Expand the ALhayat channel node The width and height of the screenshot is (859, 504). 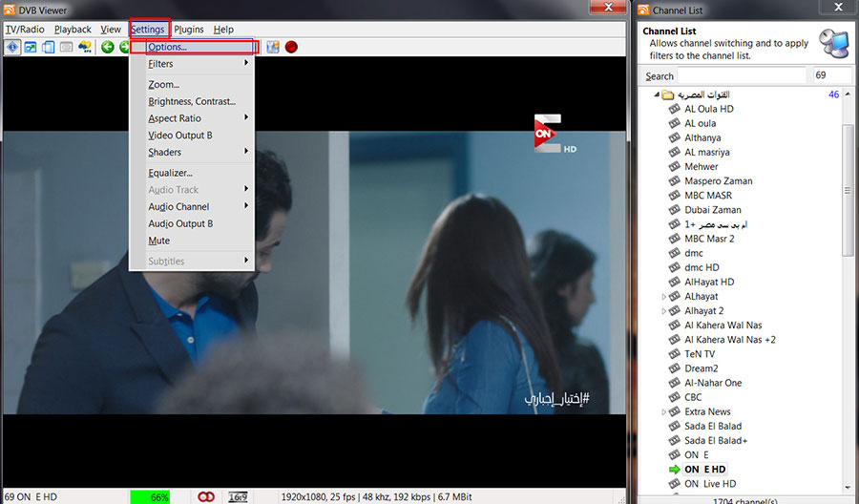pos(663,296)
